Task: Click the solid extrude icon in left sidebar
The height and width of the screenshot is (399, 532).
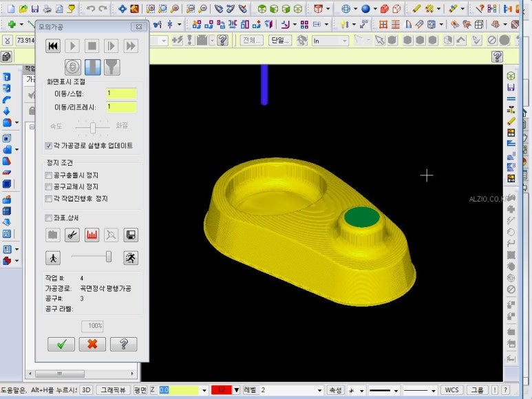Action: [6, 77]
